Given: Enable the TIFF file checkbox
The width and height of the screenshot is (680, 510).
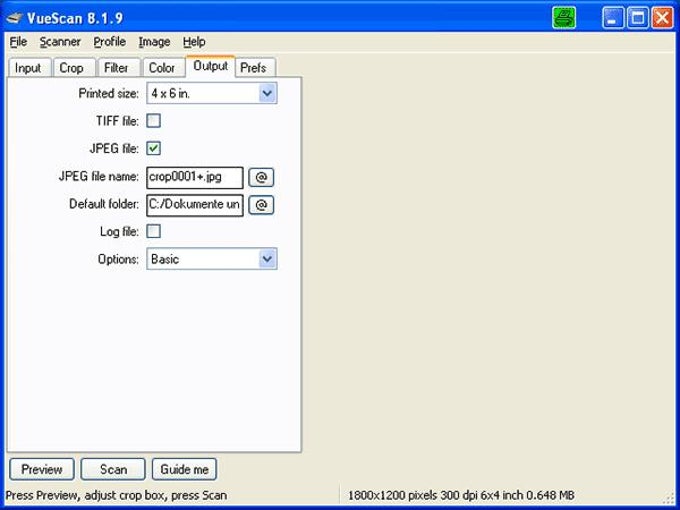Looking at the screenshot, I should (x=154, y=121).
